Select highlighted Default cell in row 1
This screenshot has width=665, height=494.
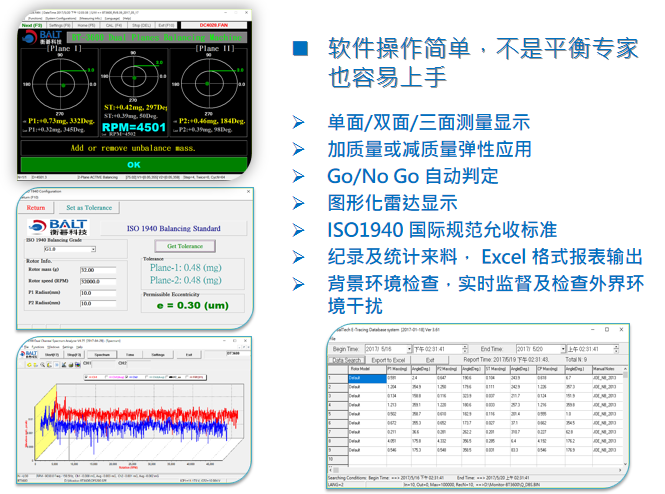pos(367,378)
